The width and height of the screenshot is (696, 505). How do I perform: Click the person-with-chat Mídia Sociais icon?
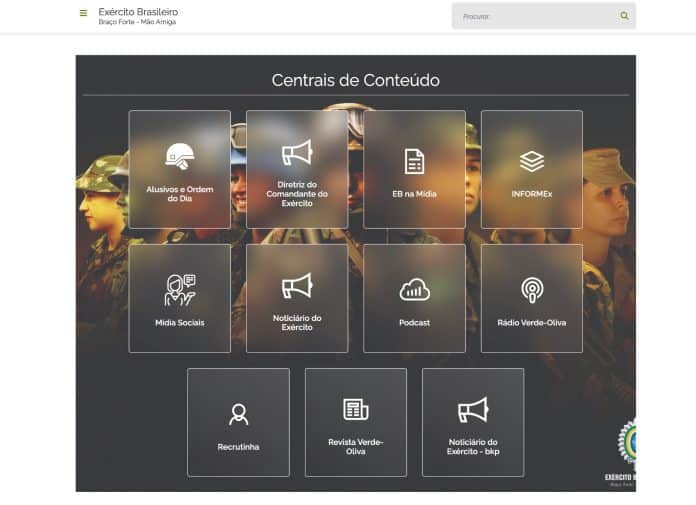(x=180, y=290)
